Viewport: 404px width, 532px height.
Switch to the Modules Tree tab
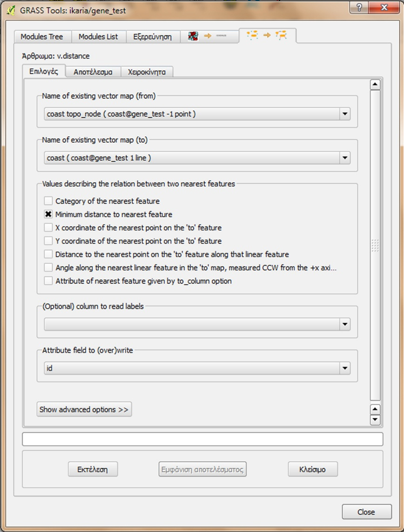(42, 37)
